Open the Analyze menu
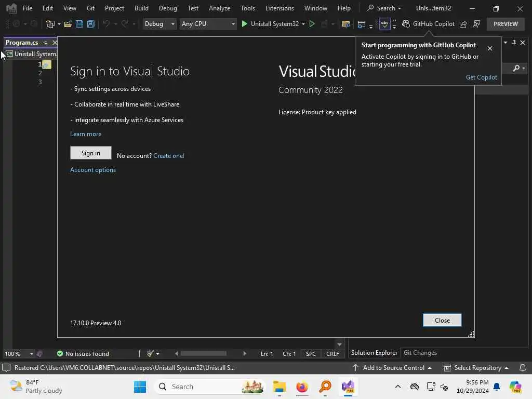The width and height of the screenshot is (532, 399). point(220,8)
